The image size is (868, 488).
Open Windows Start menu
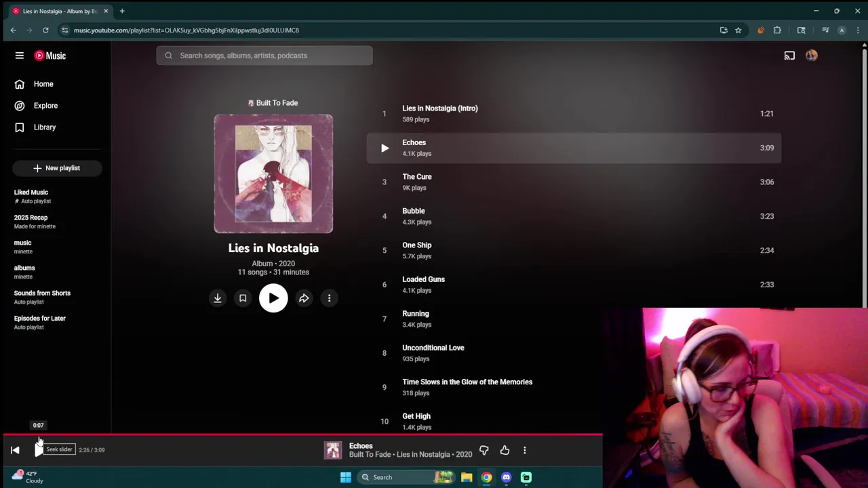346,477
